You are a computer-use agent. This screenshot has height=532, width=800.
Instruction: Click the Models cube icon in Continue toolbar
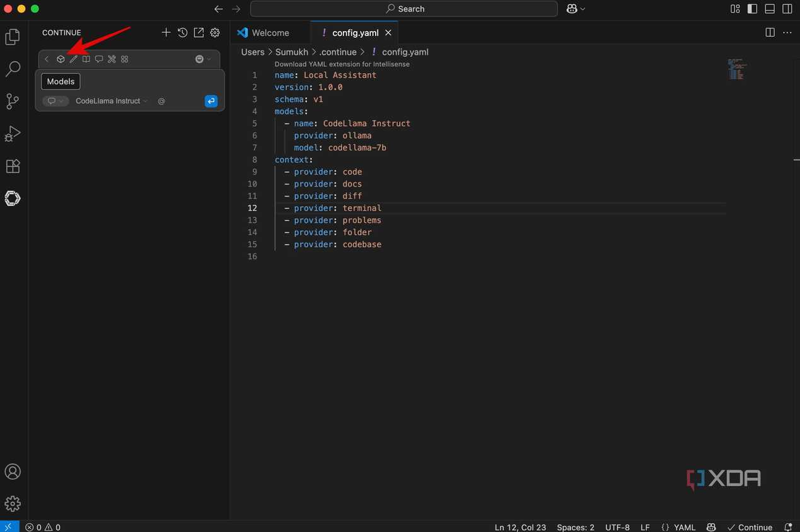point(61,59)
